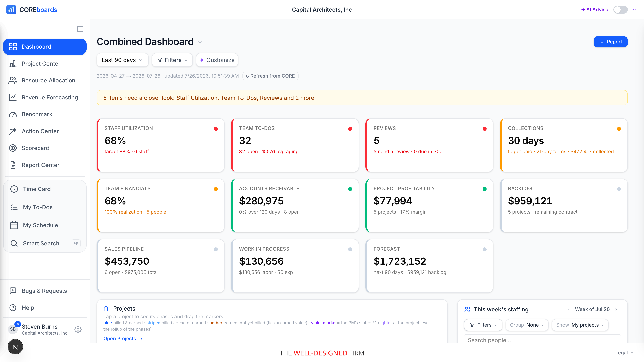Click the Time Card clock icon
This screenshot has height=362, width=644.
tap(14, 189)
